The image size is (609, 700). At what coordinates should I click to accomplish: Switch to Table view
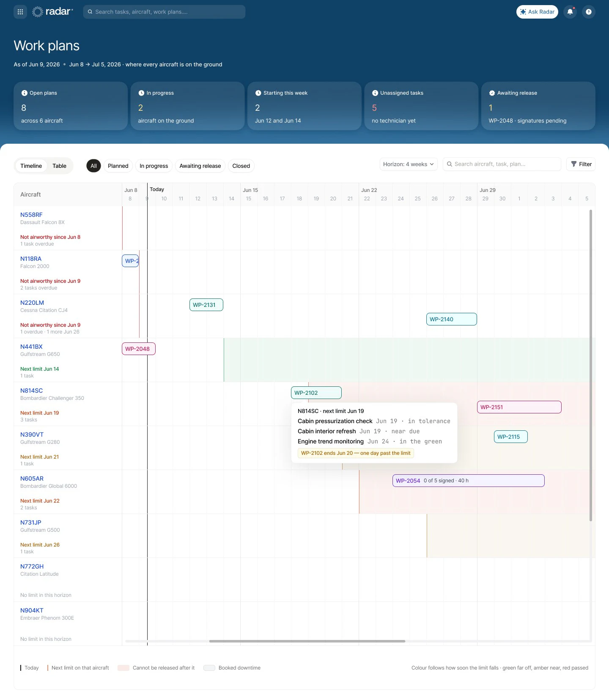(x=59, y=166)
